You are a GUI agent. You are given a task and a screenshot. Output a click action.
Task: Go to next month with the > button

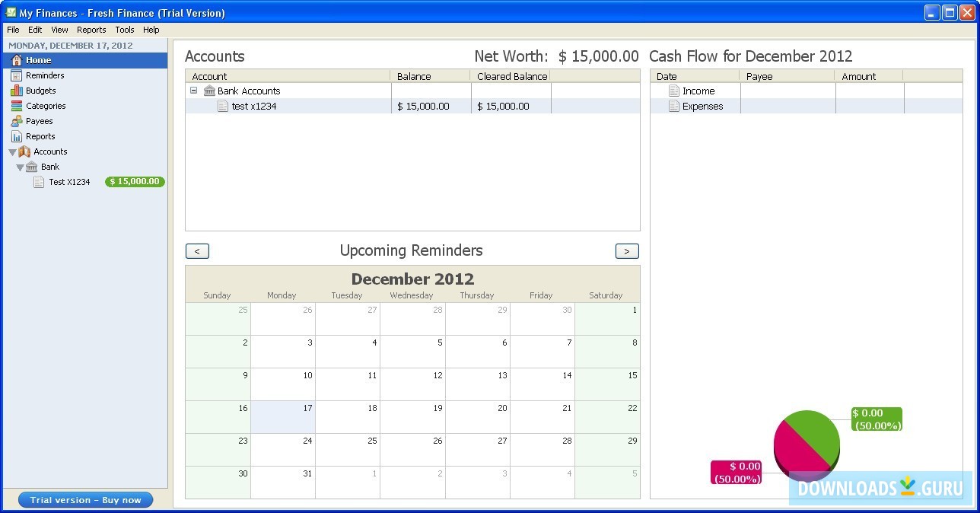627,251
